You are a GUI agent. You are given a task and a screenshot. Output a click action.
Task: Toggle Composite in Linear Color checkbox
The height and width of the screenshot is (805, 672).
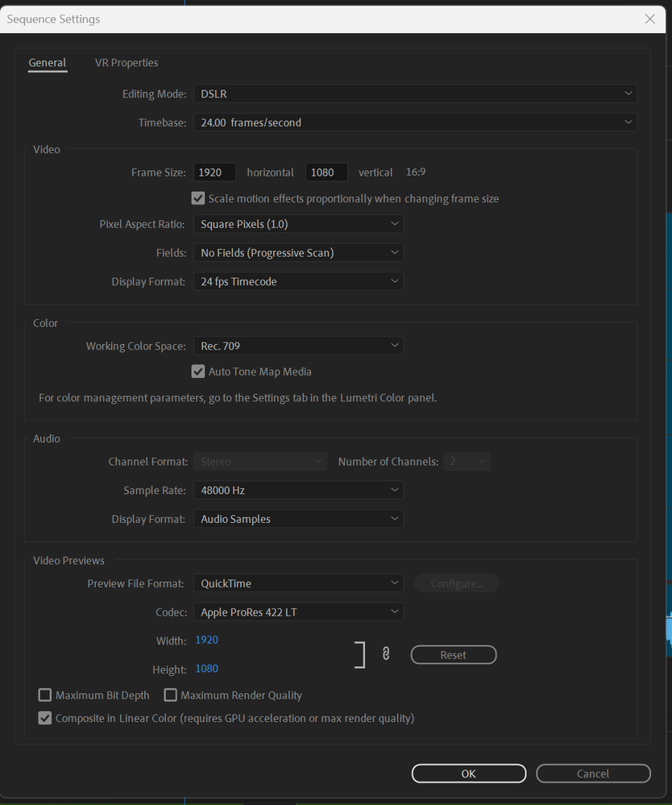pyautogui.click(x=45, y=718)
